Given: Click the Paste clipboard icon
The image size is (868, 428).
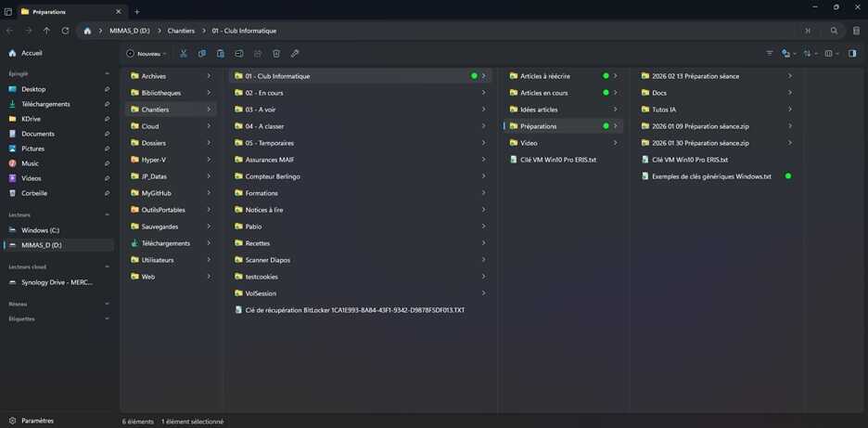Looking at the screenshot, I should coord(221,54).
